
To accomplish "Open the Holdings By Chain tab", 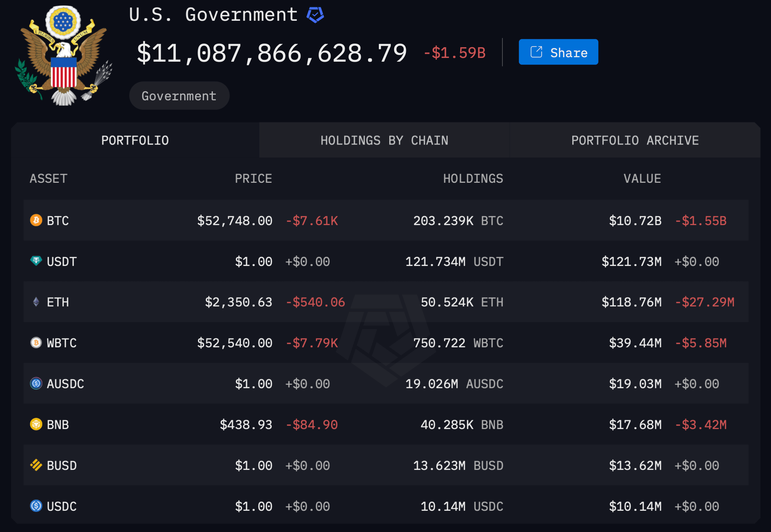I will (384, 140).
